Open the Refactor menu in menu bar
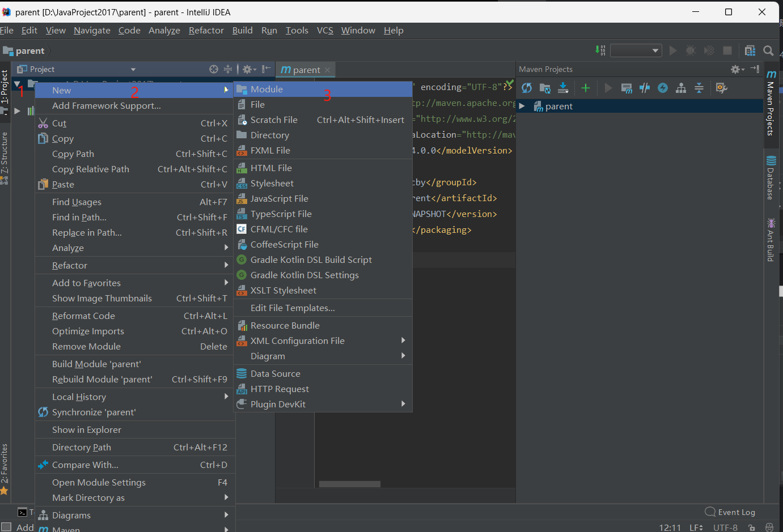The width and height of the screenshot is (783, 532). pos(206,31)
